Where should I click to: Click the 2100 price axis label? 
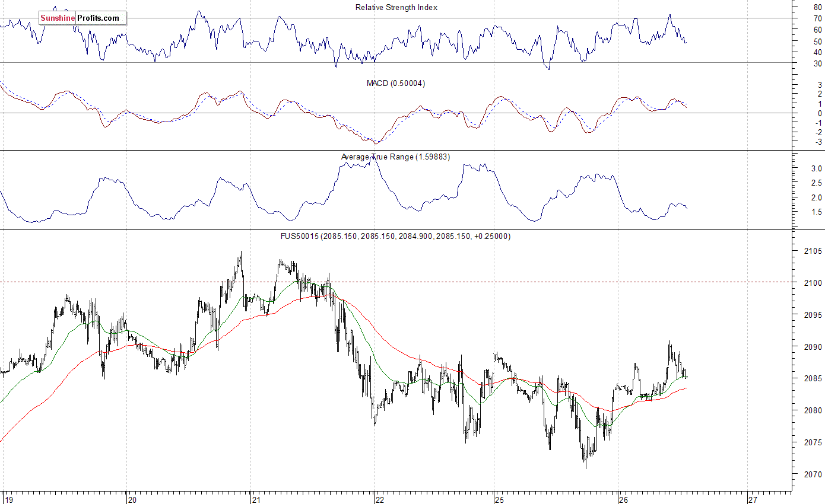coord(814,283)
